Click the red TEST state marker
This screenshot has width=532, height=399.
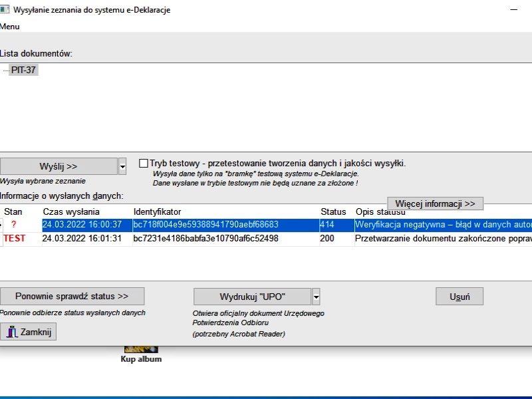15,239
